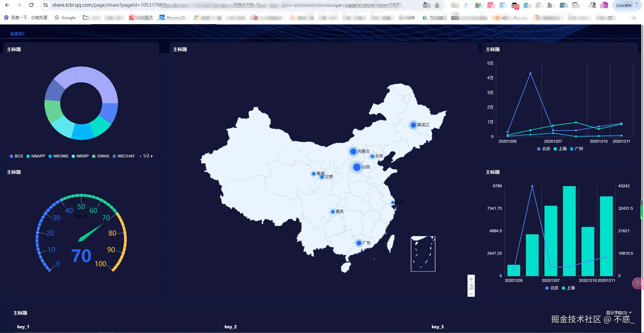Reload the page with the refresh icon
Viewport: 644px width, 333px height.
click(31, 5)
